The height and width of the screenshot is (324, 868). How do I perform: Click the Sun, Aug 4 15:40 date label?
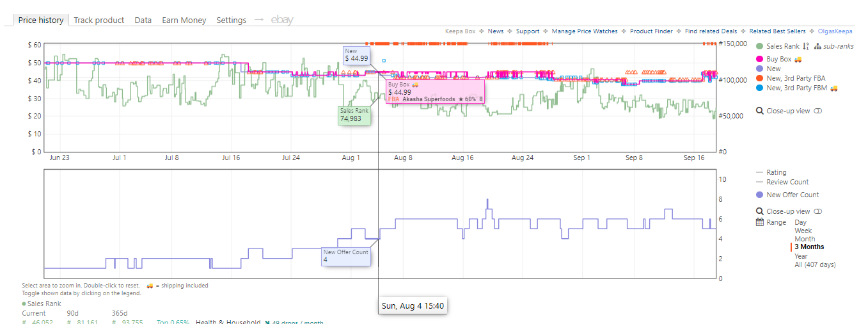413,306
